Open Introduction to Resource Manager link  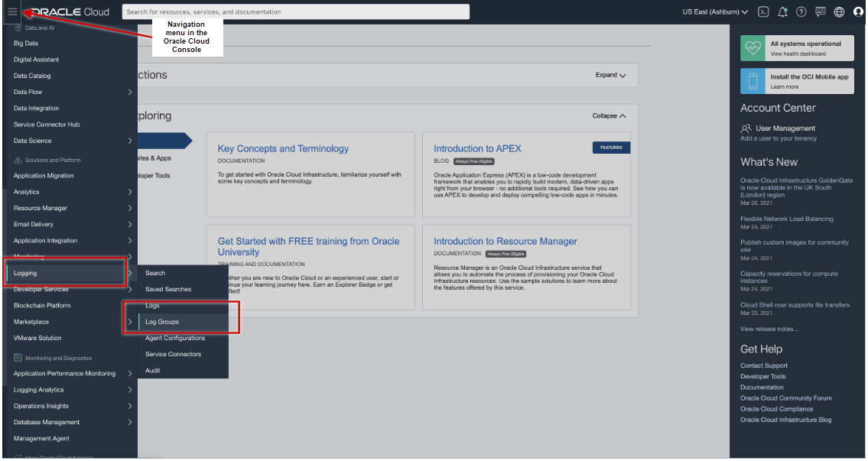point(506,242)
